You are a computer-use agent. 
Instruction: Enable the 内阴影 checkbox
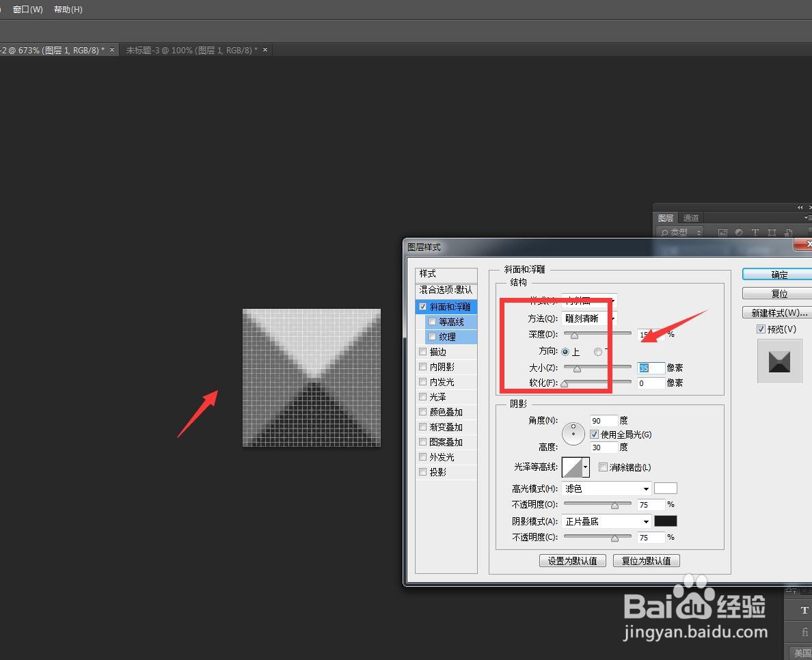point(423,366)
